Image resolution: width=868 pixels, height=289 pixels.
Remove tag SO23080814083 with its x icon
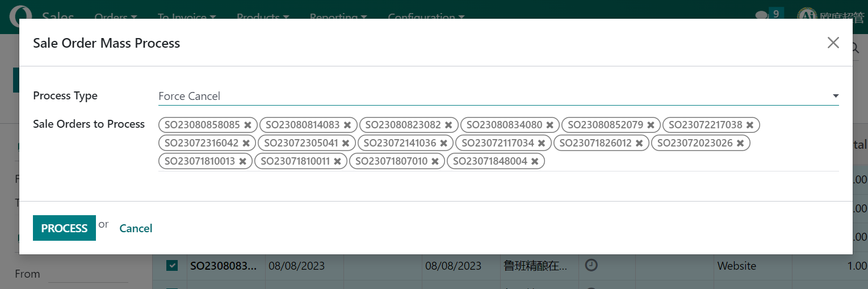[x=347, y=125]
